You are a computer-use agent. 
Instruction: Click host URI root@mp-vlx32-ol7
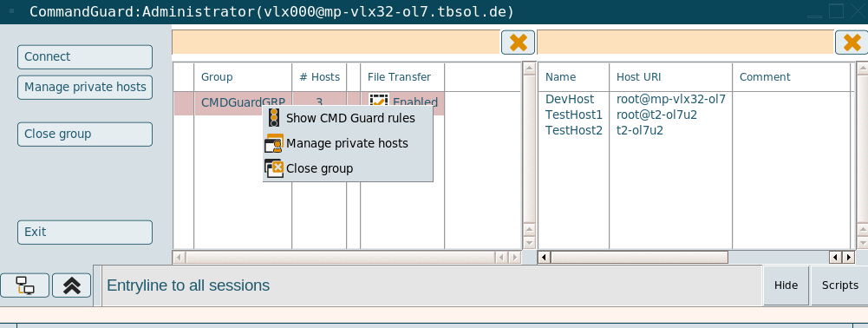(671, 99)
